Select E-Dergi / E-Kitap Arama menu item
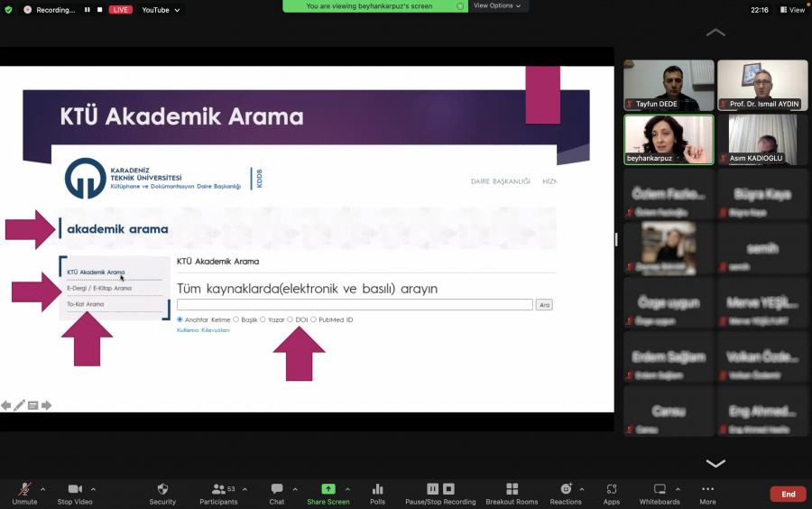 click(x=99, y=288)
